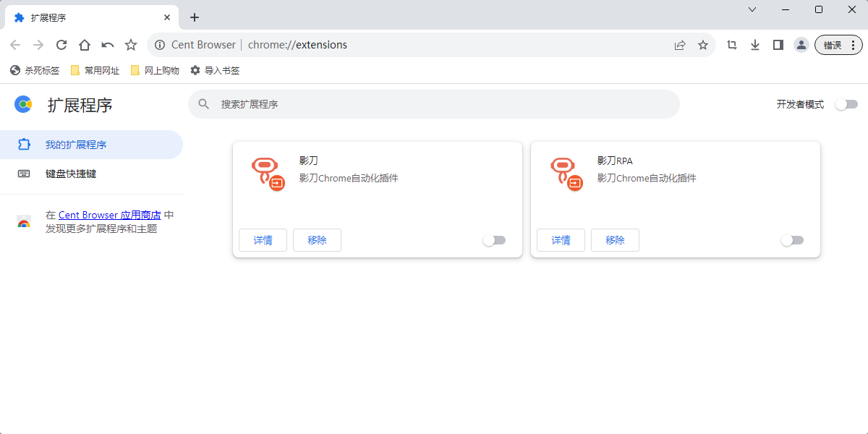
Task: Open 网上购物 bookmark folder
Action: coord(155,70)
